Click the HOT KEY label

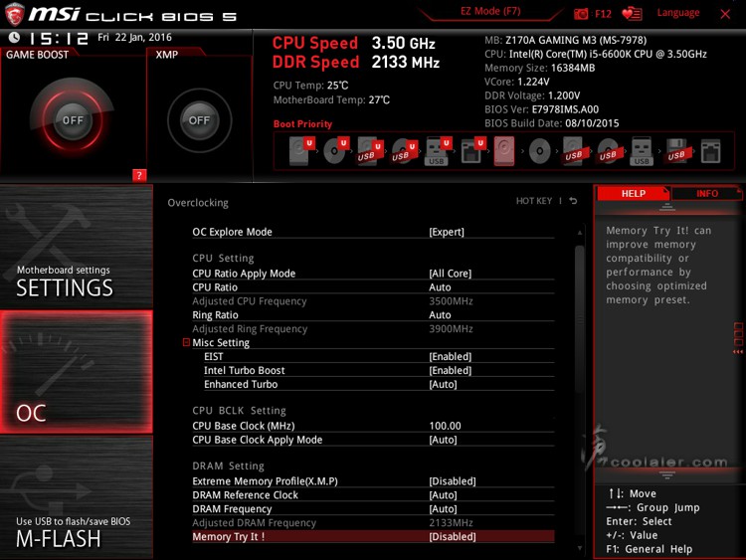tap(534, 201)
